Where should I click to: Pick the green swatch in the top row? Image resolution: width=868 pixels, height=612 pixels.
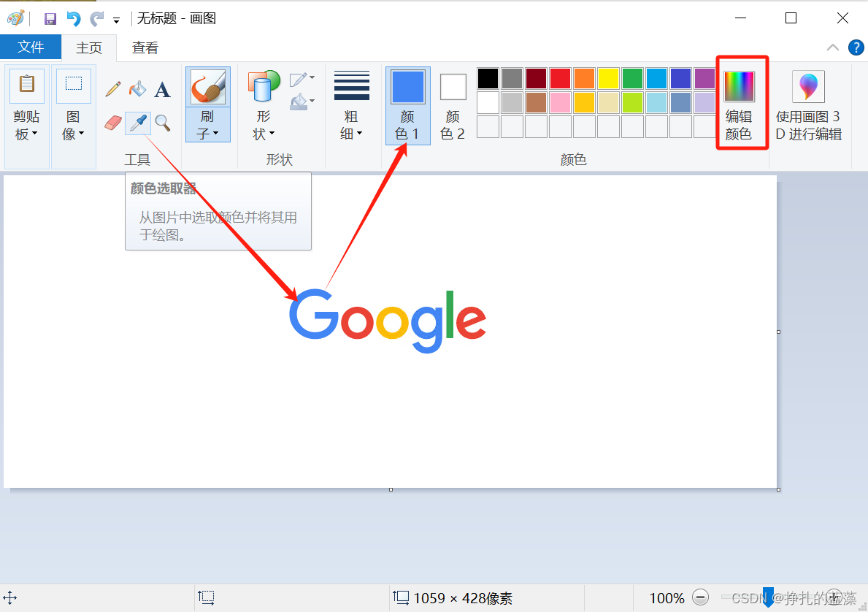pyautogui.click(x=632, y=79)
